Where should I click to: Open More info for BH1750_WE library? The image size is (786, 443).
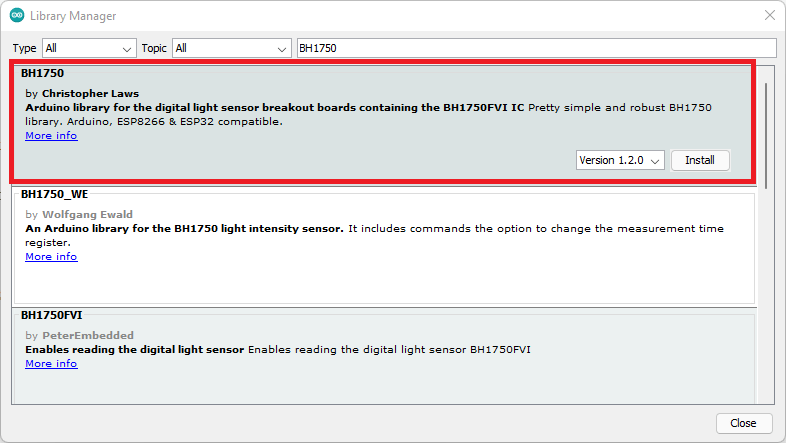tap(51, 257)
